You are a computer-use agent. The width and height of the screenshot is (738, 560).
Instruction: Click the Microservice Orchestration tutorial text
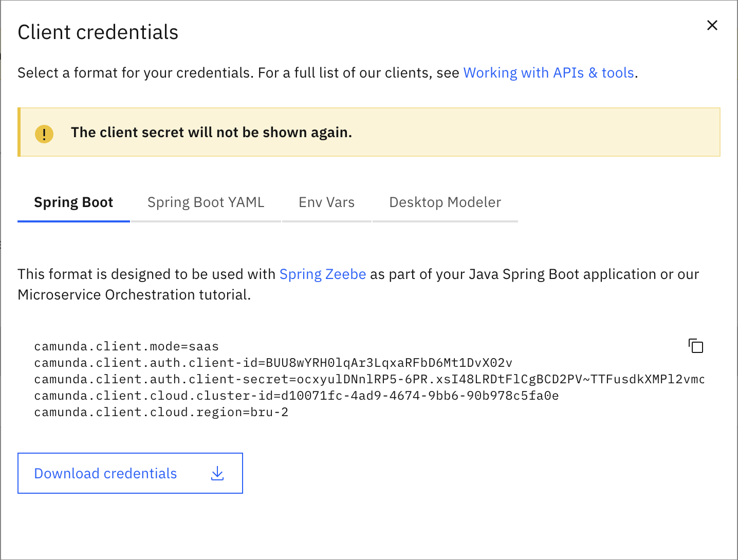(x=134, y=295)
